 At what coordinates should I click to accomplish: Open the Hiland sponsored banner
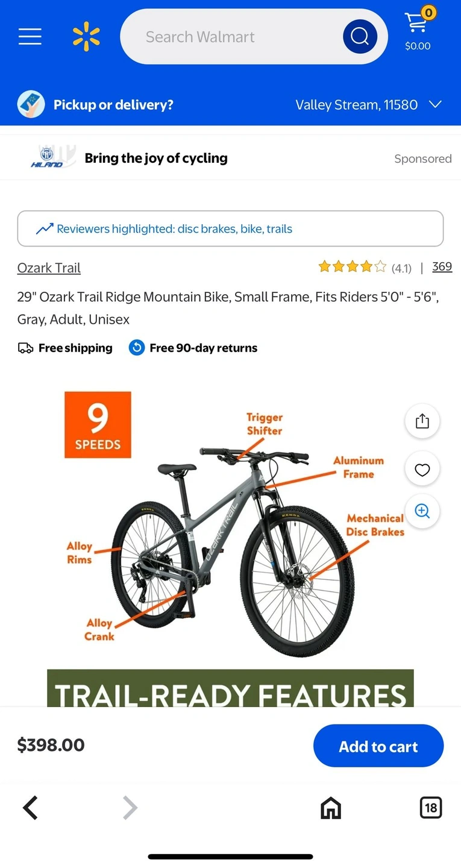[230, 158]
